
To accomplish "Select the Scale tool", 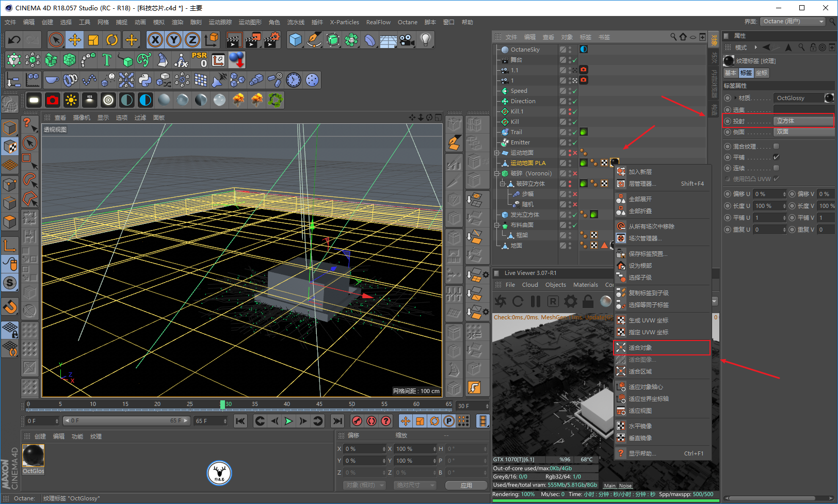I will (x=93, y=40).
